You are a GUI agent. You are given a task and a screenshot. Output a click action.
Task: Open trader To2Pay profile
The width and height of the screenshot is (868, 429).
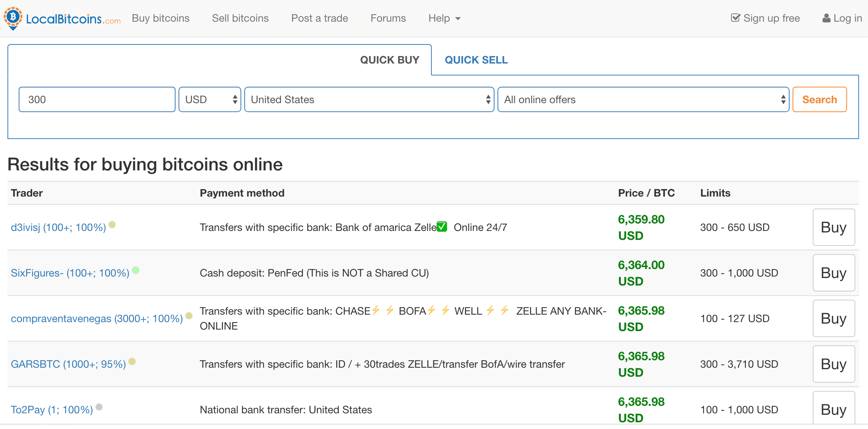coord(52,410)
